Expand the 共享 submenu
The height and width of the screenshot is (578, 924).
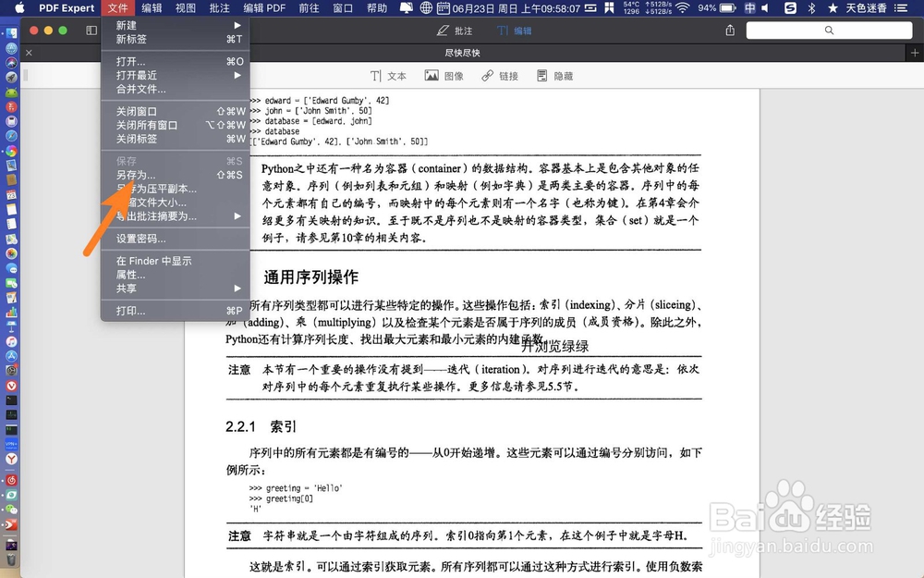tap(175, 289)
